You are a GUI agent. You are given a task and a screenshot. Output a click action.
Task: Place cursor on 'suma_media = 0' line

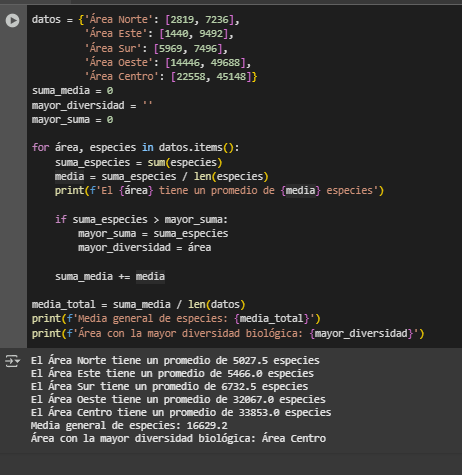coord(72,91)
